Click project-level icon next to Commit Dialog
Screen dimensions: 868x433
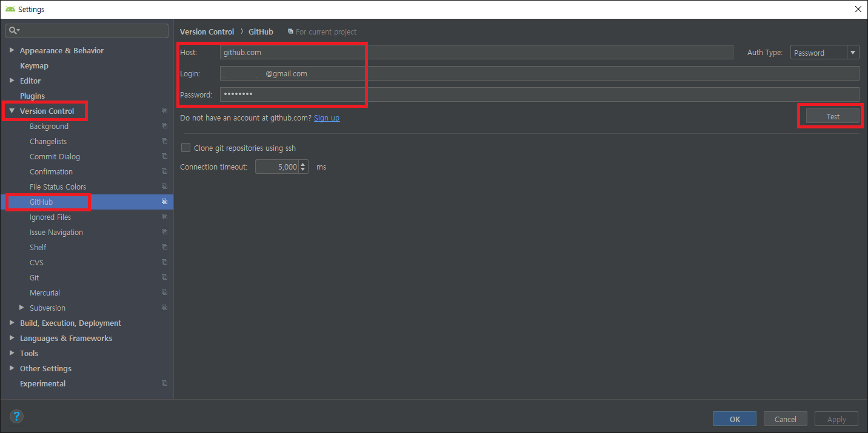pyautogui.click(x=164, y=156)
